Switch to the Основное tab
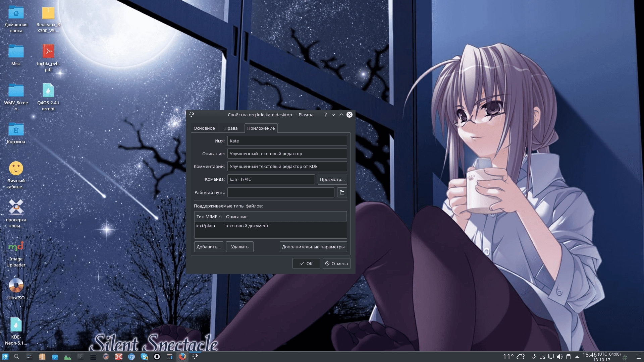Viewport: 644px width, 362px height. click(x=204, y=128)
